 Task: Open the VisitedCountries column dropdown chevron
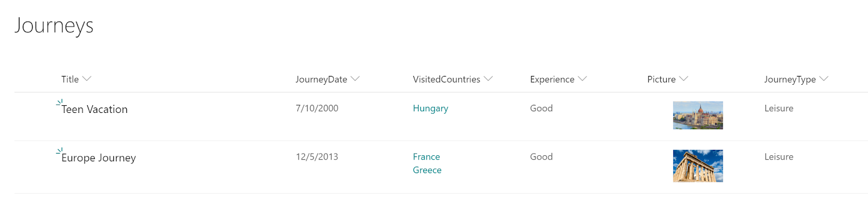click(x=488, y=79)
